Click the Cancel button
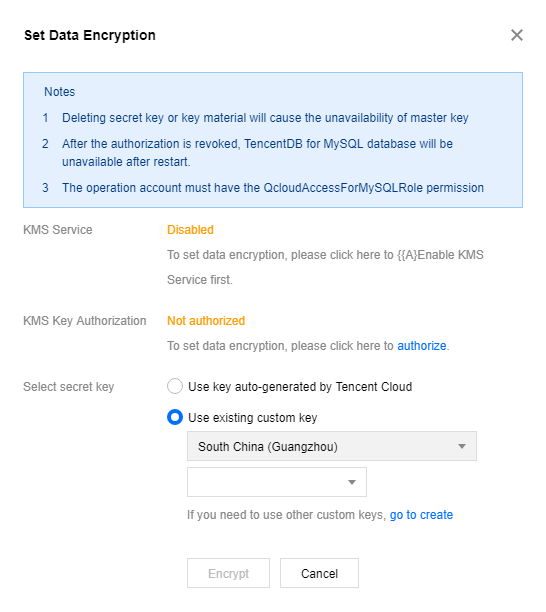This screenshot has height=612, width=546. (319, 573)
